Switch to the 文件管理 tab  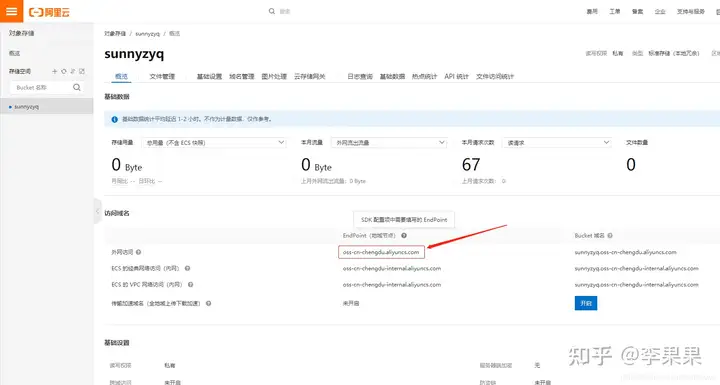click(x=162, y=76)
